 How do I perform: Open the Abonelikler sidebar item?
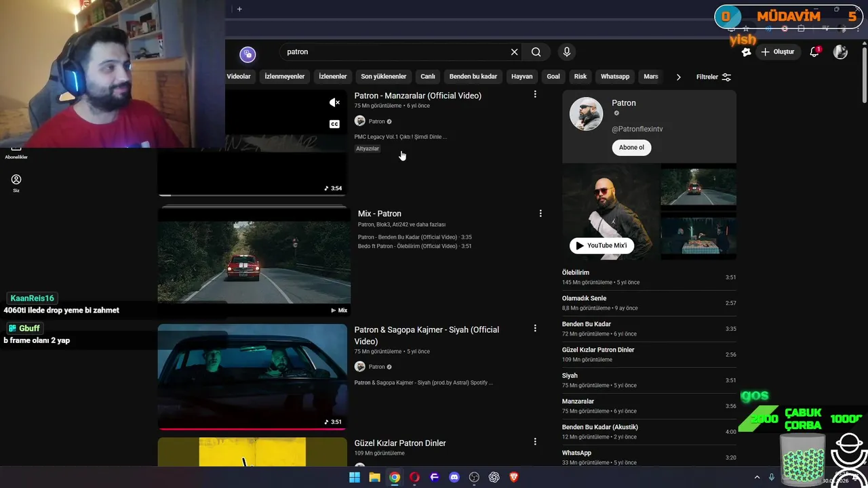[16, 154]
